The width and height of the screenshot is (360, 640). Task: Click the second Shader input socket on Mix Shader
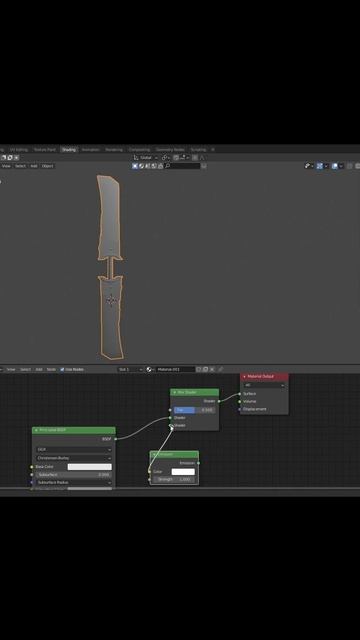[170, 426]
